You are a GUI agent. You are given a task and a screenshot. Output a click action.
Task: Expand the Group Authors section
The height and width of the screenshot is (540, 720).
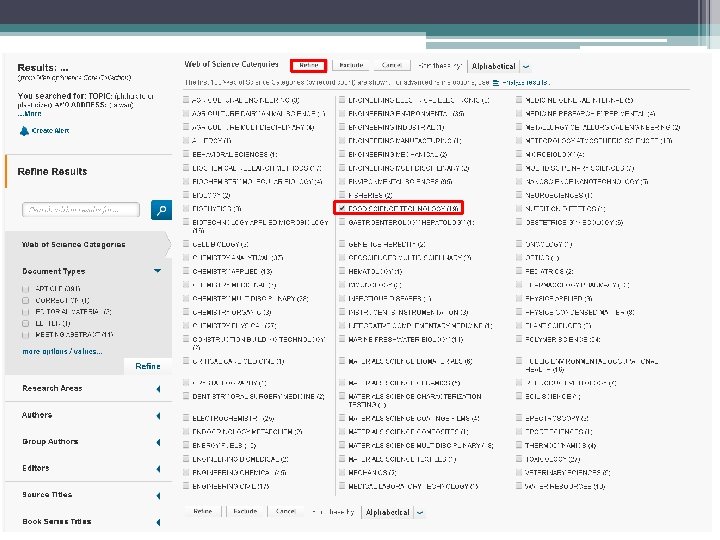click(158, 442)
